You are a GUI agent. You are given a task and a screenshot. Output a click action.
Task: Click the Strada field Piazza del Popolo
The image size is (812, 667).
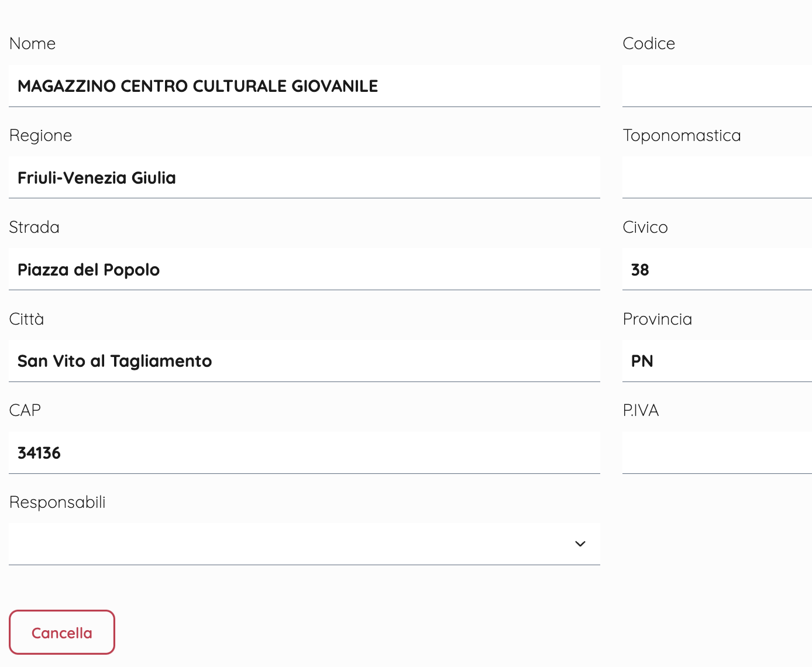point(304,270)
